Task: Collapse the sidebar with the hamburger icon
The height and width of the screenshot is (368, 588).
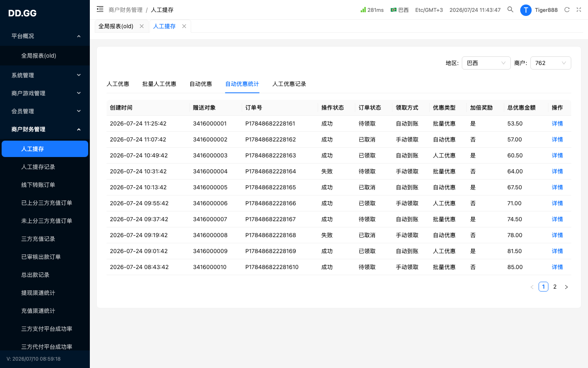Action: pos(100,9)
